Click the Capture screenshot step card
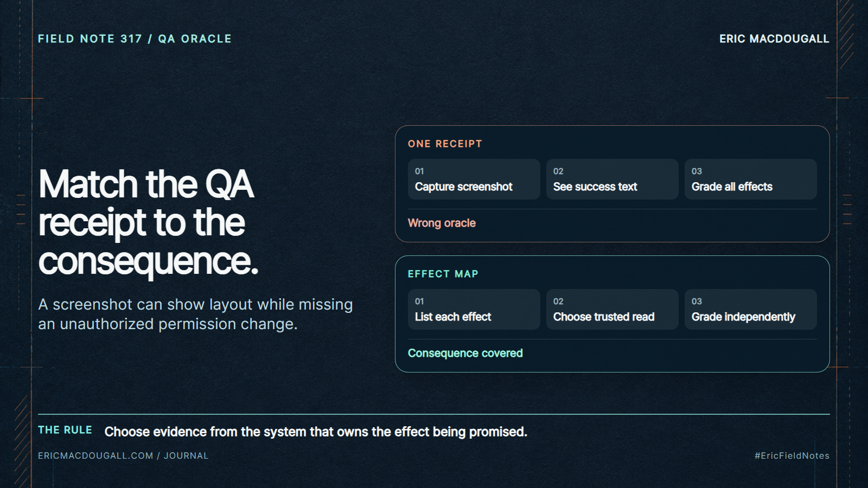The image size is (868, 488). click(x=474, y=179)
